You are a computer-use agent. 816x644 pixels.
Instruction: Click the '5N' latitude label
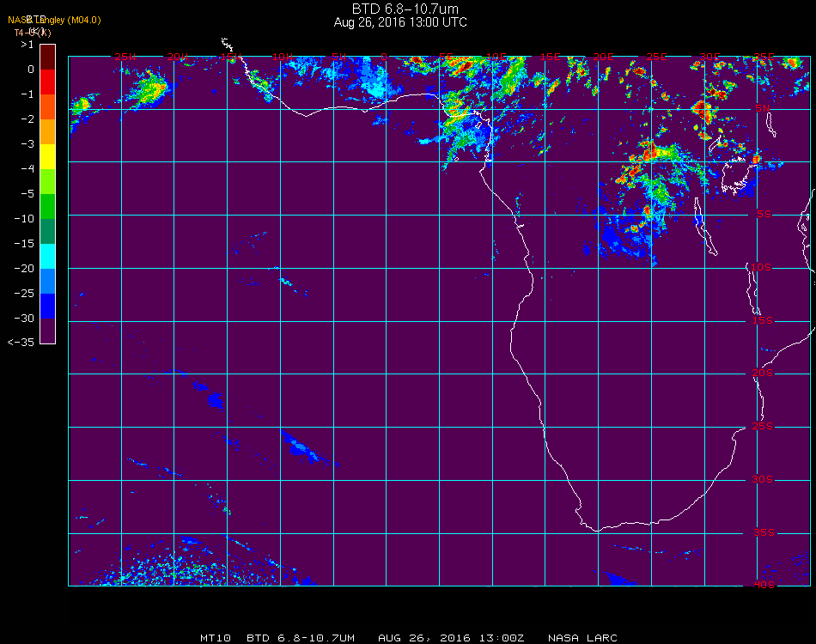click(763, 108)
